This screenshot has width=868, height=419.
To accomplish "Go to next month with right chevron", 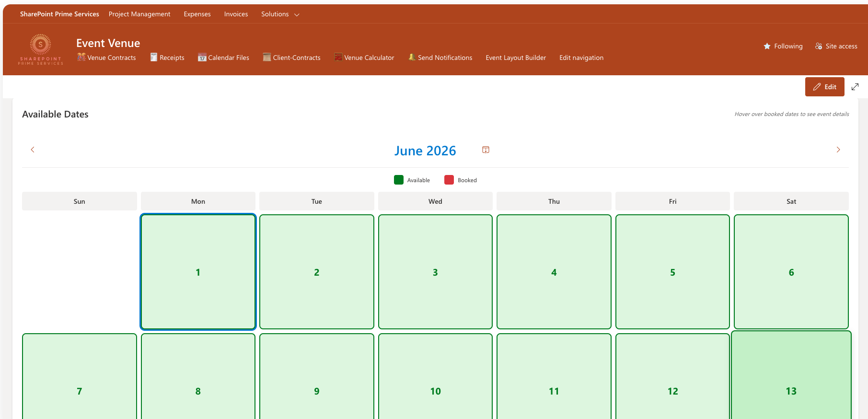I will 838,150.
